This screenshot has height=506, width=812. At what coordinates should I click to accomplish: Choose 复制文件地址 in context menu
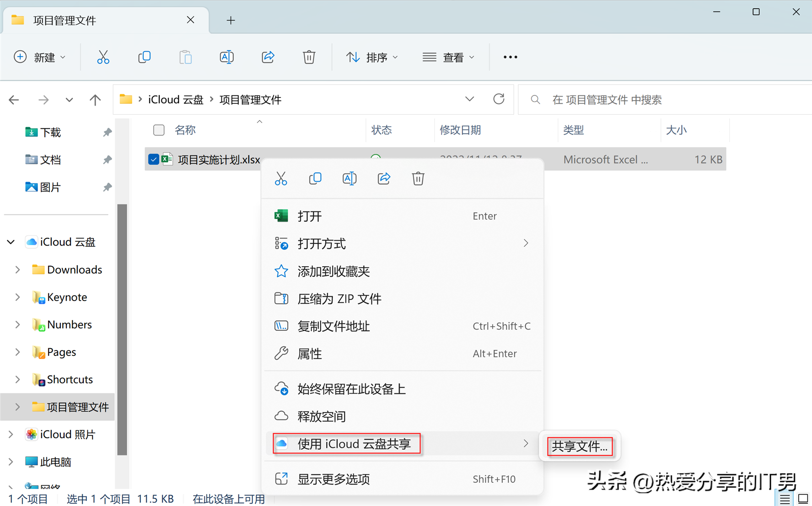click(402, 326)
